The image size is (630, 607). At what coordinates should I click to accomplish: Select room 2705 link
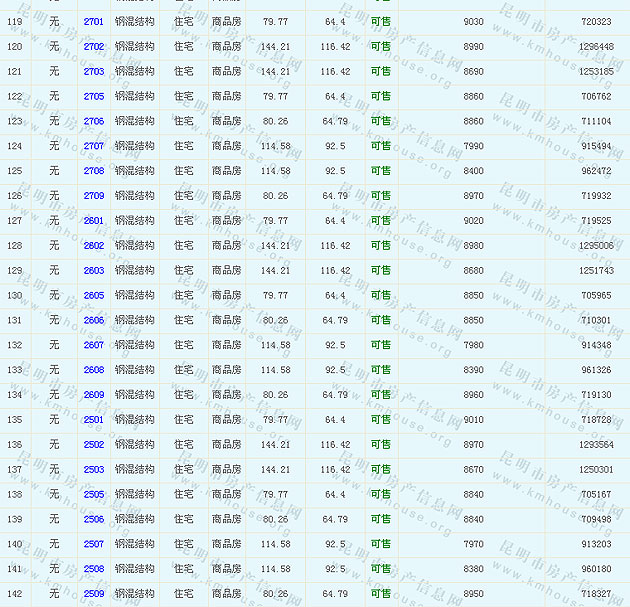[x=93, y=97]
